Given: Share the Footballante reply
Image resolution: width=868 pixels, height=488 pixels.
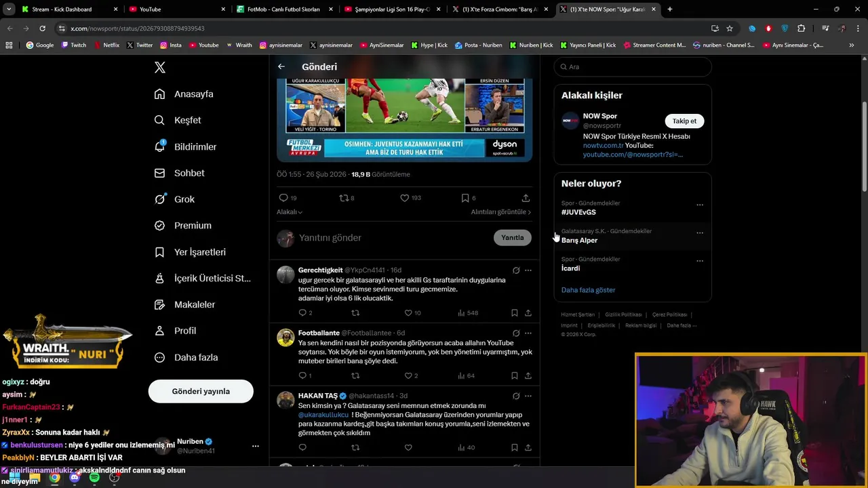Looking at the screenshot, I should coord(528,375).
